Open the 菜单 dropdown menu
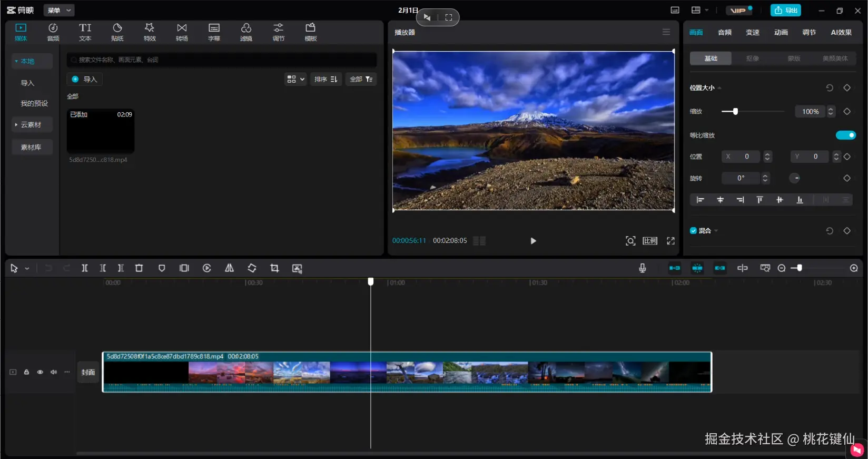The height and width of the screenshot is (459, 868). [x=58, y=11]
